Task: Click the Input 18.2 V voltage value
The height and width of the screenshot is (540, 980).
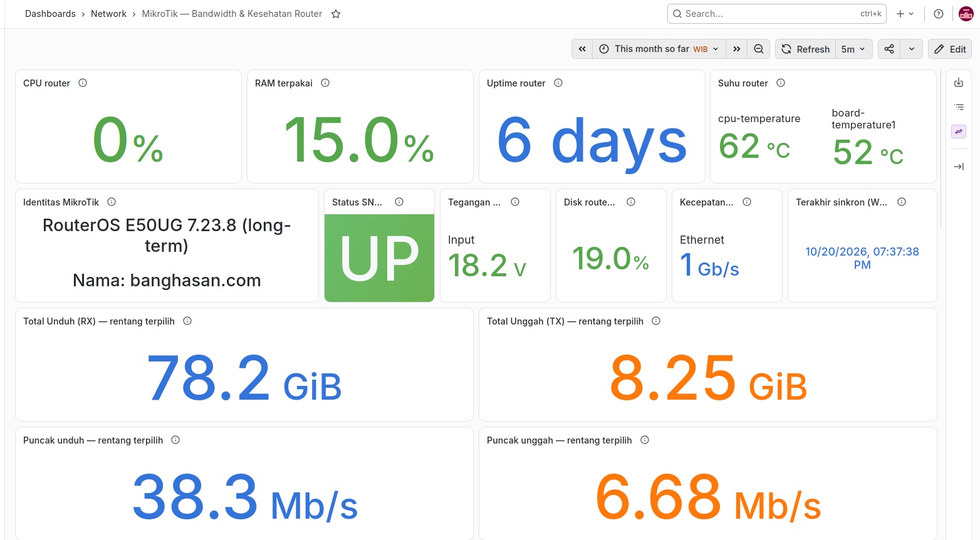Action: 487,266
